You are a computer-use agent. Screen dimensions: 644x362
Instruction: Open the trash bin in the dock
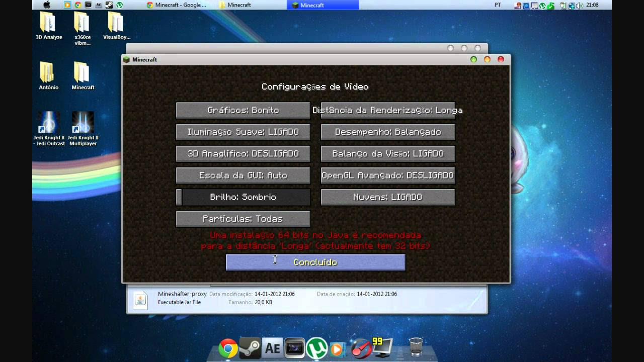point(416,346)
